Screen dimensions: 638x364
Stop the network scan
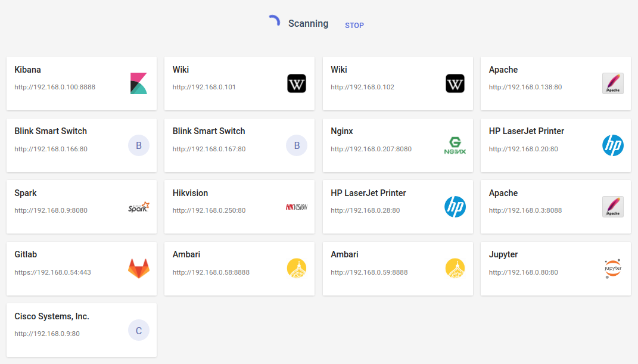[x=354, y=25]
